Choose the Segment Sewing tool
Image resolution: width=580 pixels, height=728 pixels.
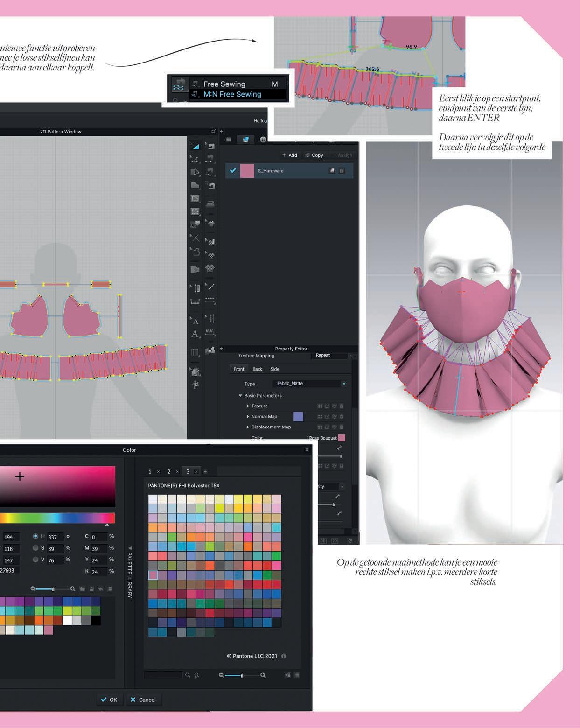tap(210, 159)
